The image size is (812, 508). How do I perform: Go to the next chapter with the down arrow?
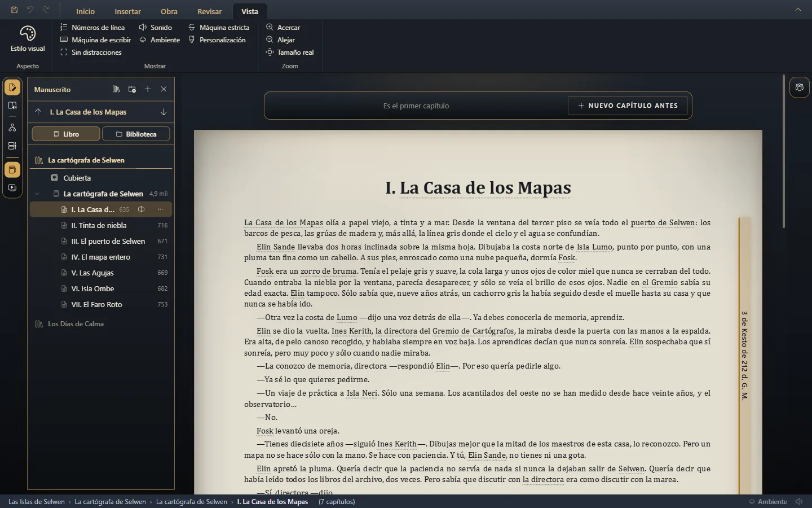(x=164, y=112)
